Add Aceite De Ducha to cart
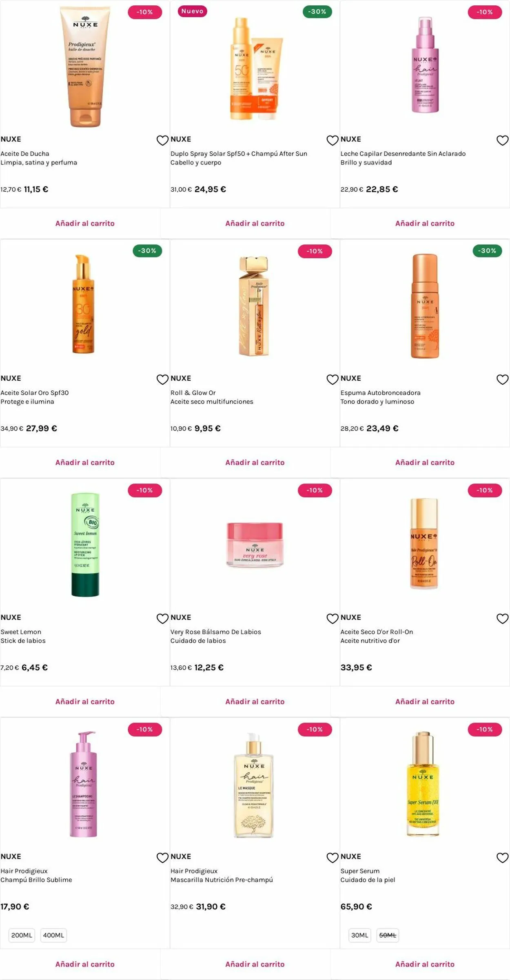Screen dimensions: 510x980 85,223
